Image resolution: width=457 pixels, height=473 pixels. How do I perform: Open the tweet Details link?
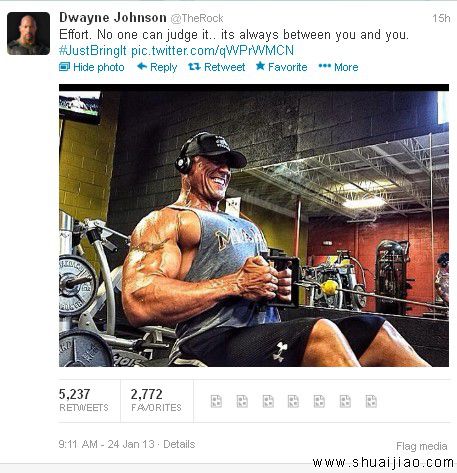pyautogui.click(x=179, y=444)
